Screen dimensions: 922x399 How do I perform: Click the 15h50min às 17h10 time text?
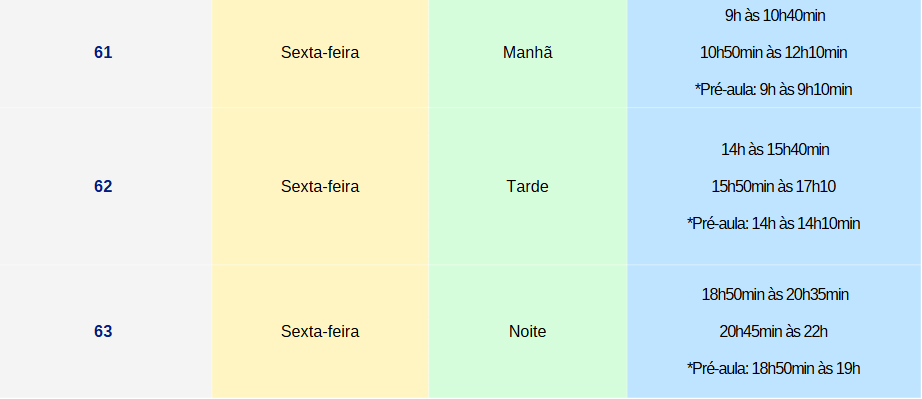pos(773,187)
